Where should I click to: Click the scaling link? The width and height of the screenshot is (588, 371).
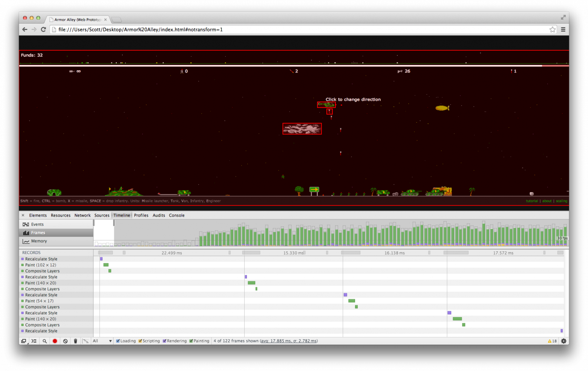click(x=562, y=201)
